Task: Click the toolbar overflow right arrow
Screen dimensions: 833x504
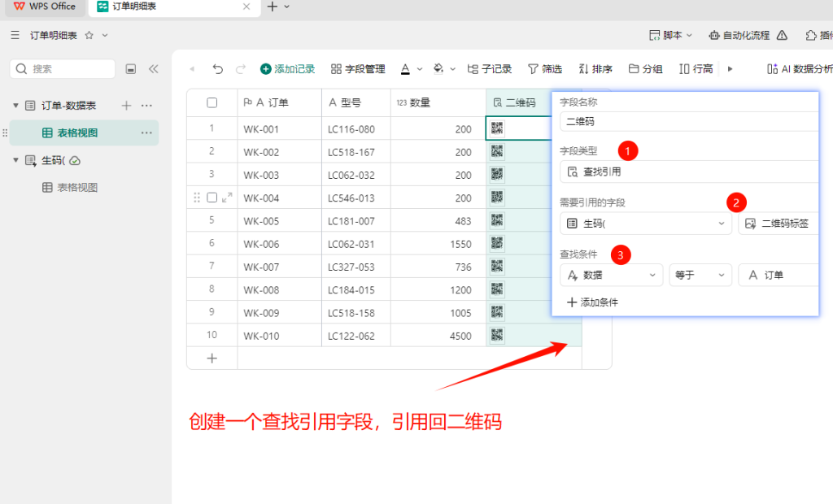Action: click(x=730, y=69)
